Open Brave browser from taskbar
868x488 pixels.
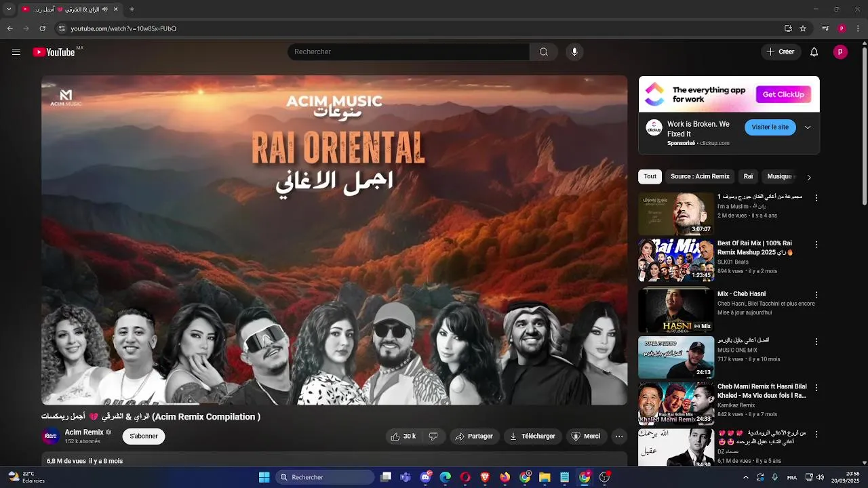pyautogui.click(x=485, y=477)
